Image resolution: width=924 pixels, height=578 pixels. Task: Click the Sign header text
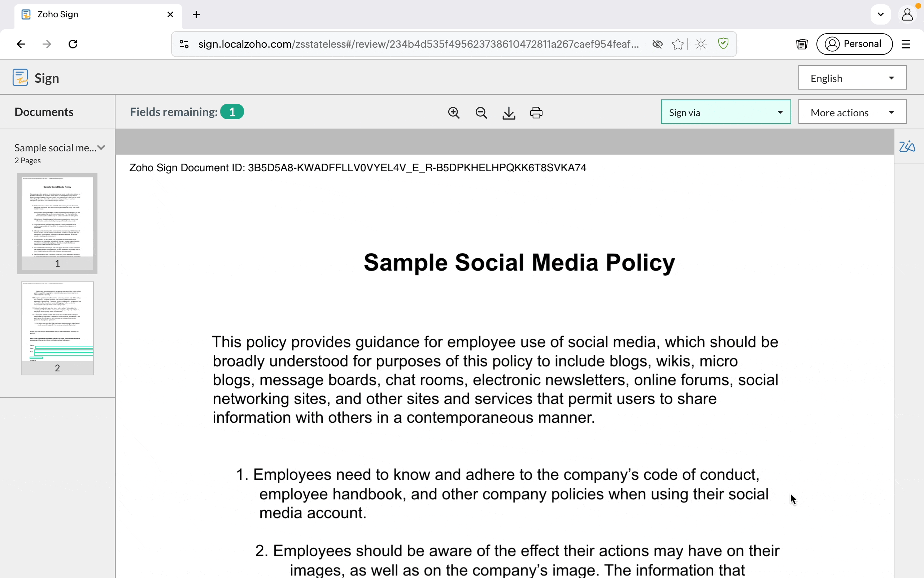pyautogui.click(x=47, y=78)
